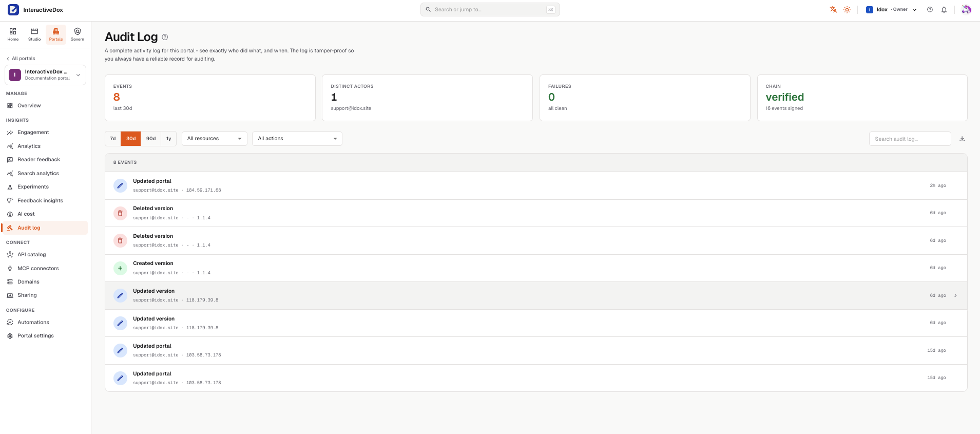This screenshot has height=434, width=980.
Task: Open MCP connectors page
Action: click(38, 269)
